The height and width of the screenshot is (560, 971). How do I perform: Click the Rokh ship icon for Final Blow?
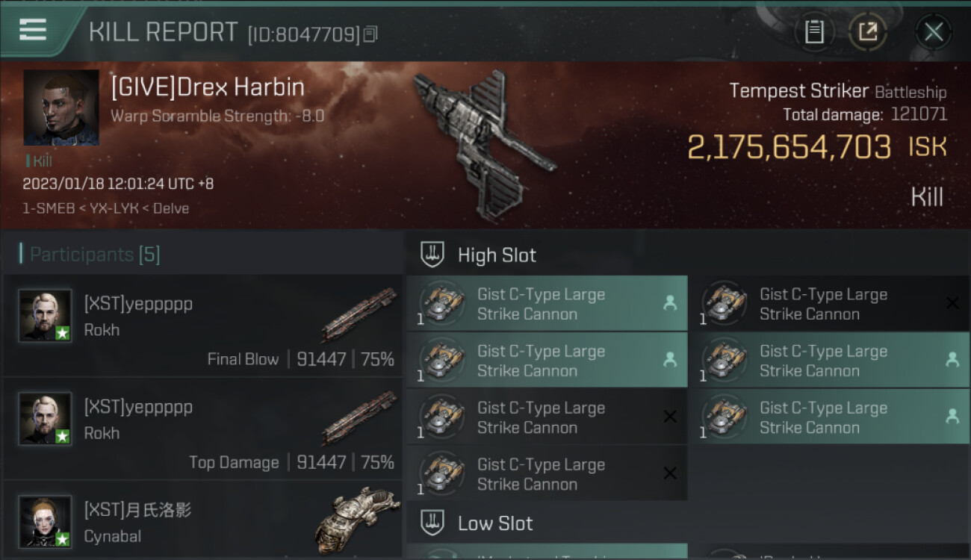359,314
